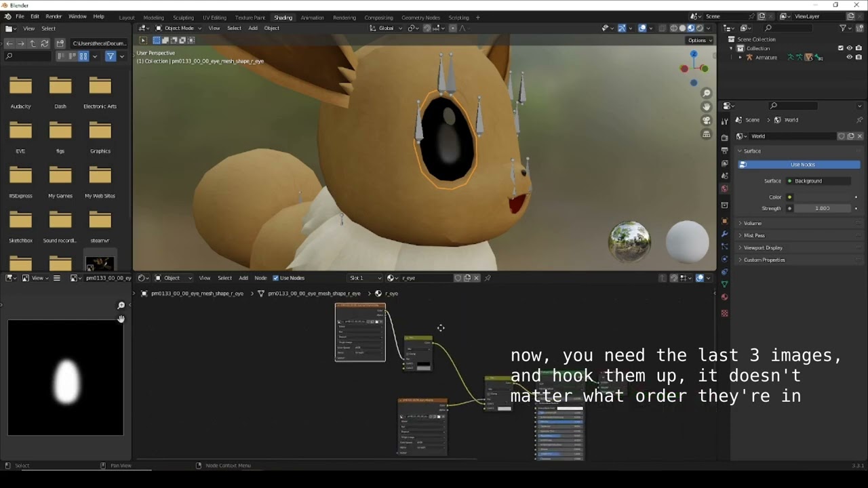Screen dimensions: 868x488
Task: Open the Global transform orientation dropdown
Action: (386, 28)
